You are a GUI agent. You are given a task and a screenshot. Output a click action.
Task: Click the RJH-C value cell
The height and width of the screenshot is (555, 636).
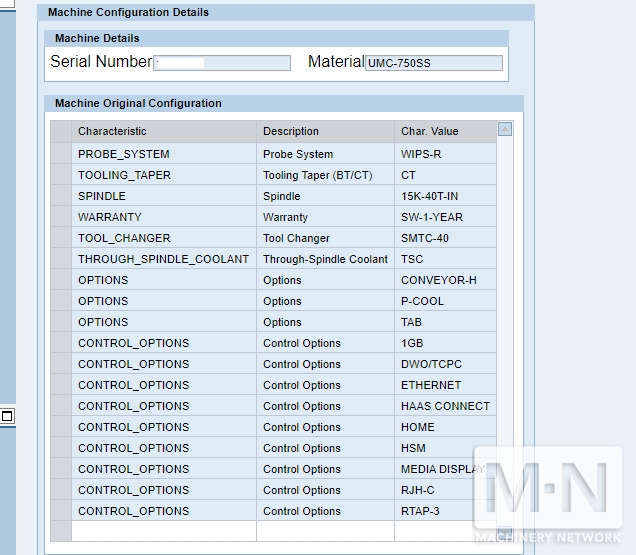click(445, 490)
